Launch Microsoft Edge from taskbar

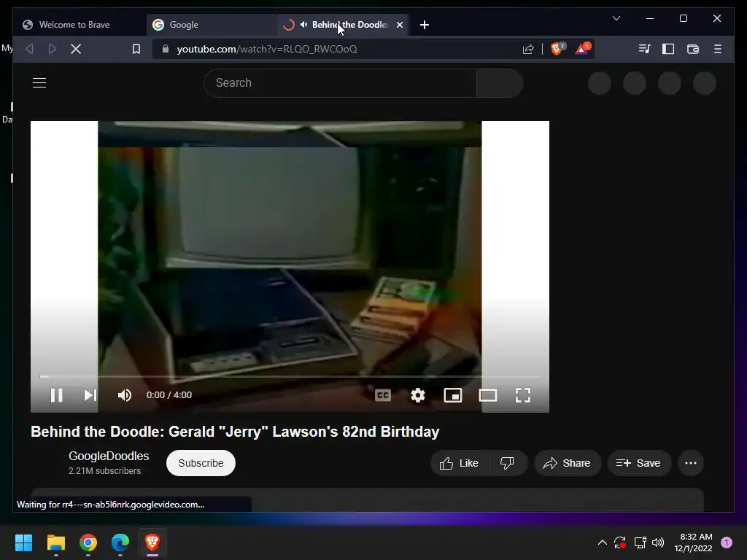[120, 542]
